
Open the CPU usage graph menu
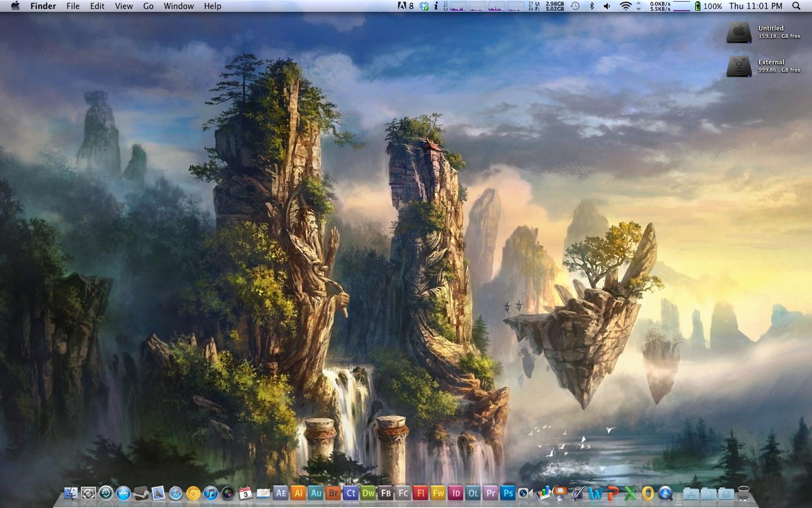click(x=484, y=6)
